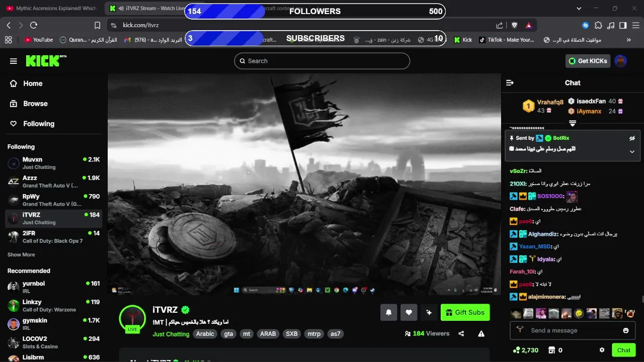Screen dimensions: 644x362
Task: Click the Gift Subs button
Action: [x=465, y=312]
